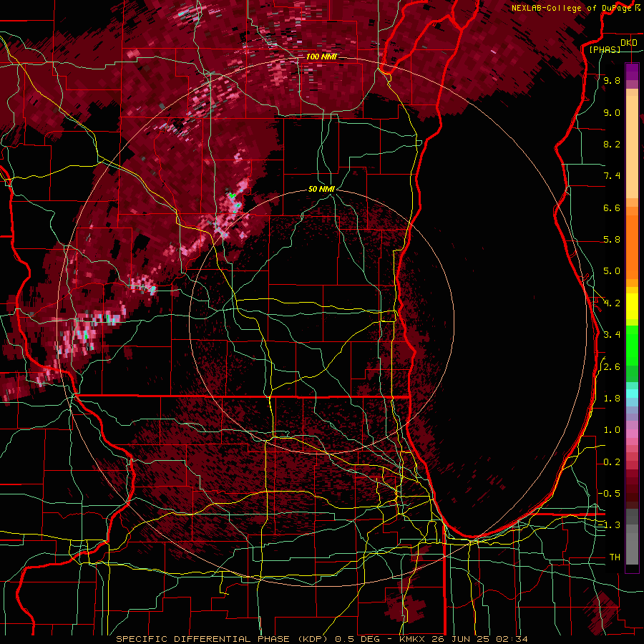Screen dimensions: 644x644
Task: Click the 1.8 legend value
Action: click(x=612, y=399)
